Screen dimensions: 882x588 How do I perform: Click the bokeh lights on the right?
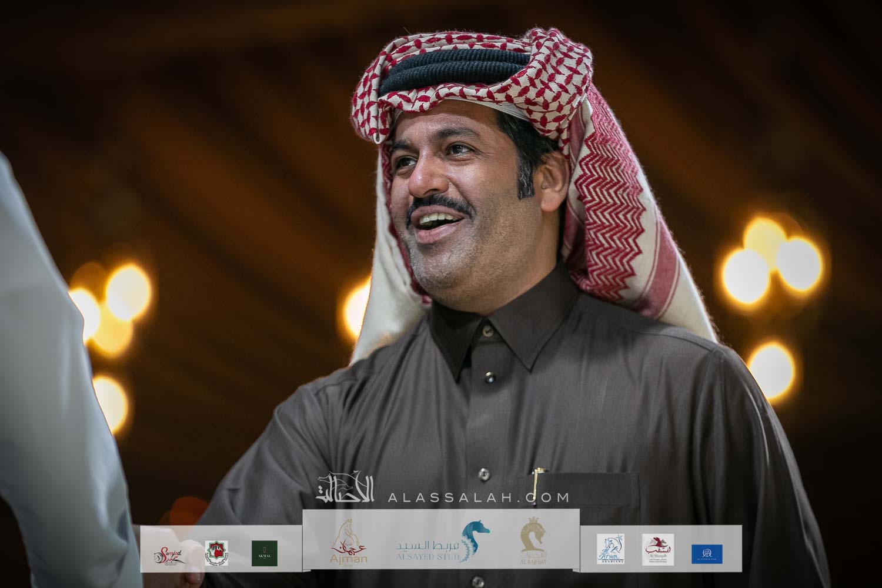tap(764, 253)
